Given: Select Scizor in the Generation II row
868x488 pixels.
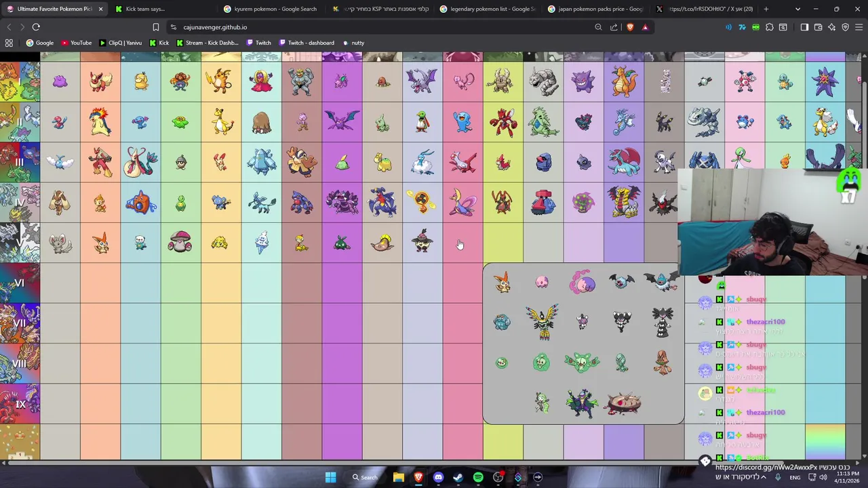Looking at the screenshot, I should (x=503, y=122).
